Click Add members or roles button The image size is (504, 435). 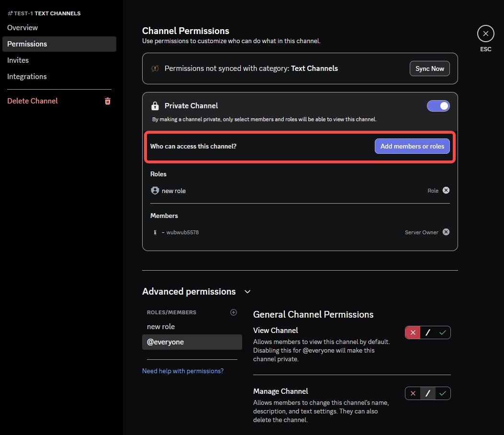click(x=412, y=146)
